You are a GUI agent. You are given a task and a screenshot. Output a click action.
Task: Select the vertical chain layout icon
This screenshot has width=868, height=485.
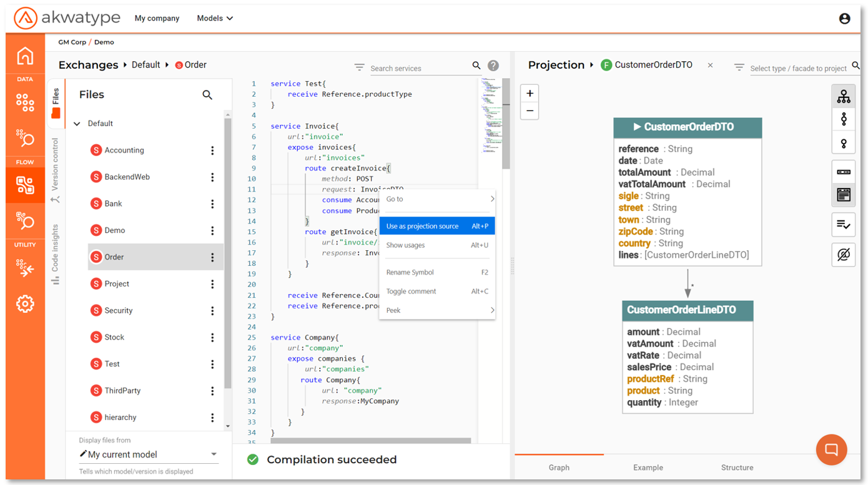pyautogui.click(x=844, y=119)
